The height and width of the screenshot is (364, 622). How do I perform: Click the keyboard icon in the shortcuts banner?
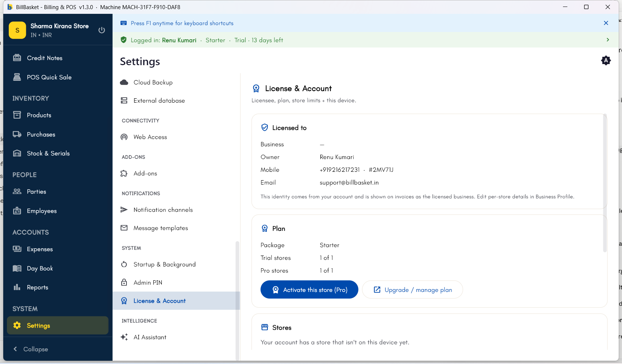(124, 23)
